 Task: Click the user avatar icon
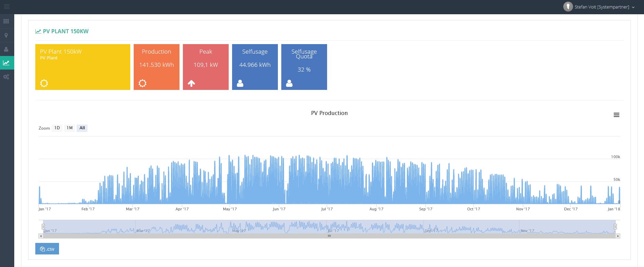pyautogui.click(x=568, y=7)
